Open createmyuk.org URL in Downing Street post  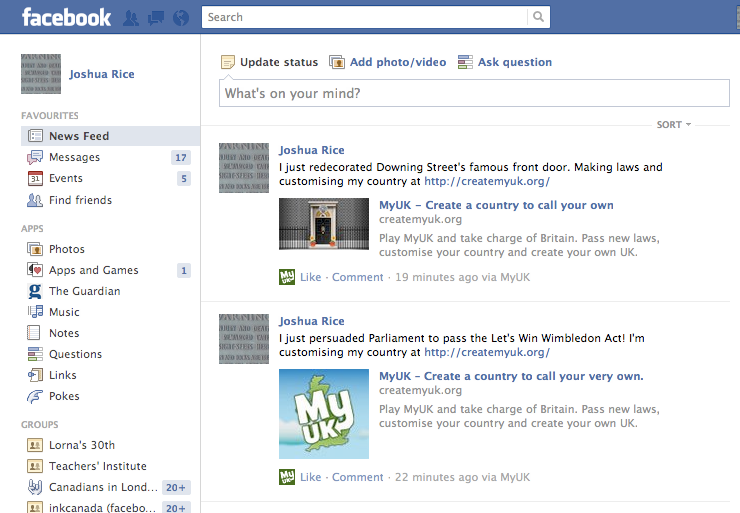[x=487, y=181]
